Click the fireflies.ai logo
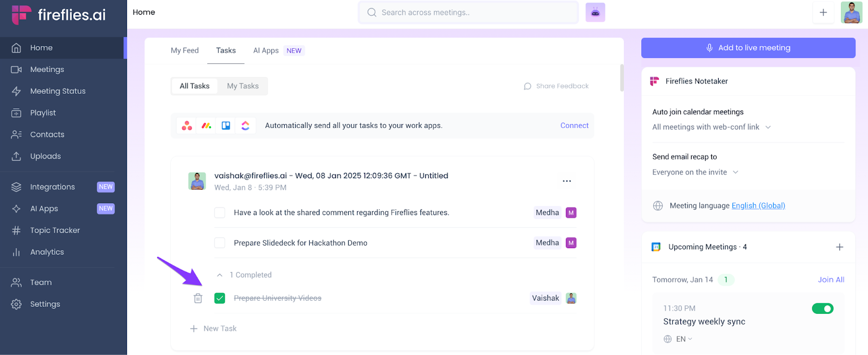868x355 pixels. coord(59,15)
